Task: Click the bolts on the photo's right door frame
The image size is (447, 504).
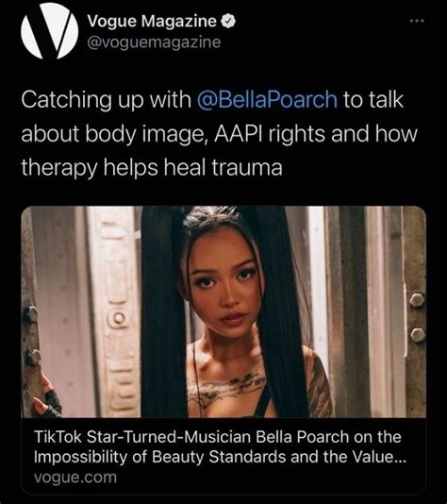Action: click(417, 317)
